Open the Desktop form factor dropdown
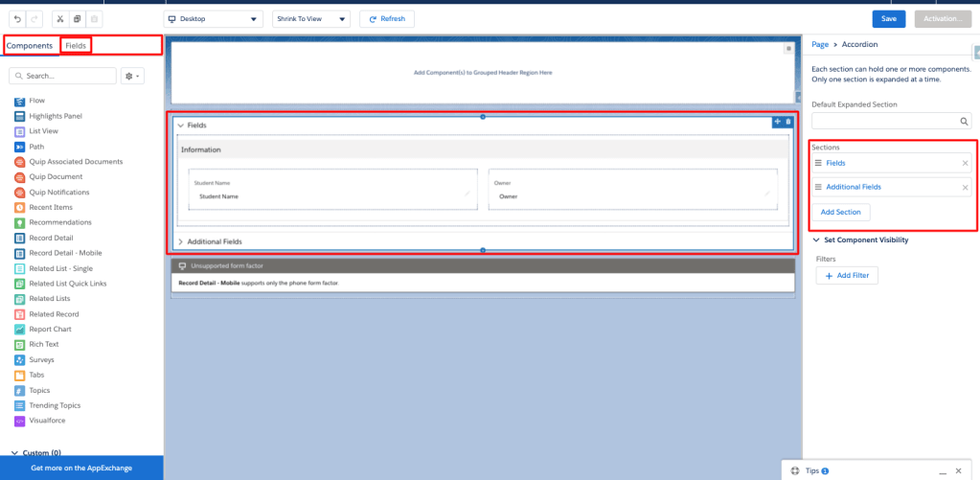This screenshot has width=980, height=480. click(214, 19)
